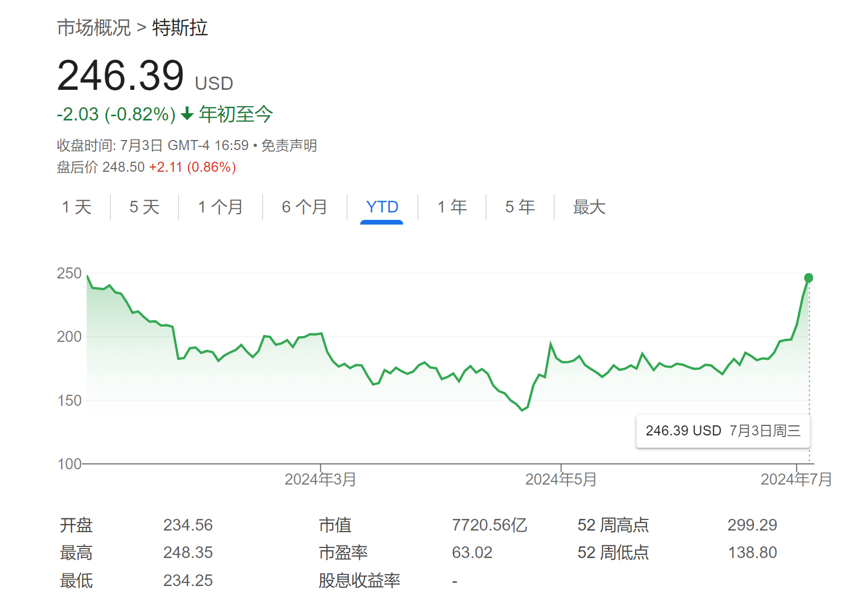Select the 1 天 time range tab
The image size is (868, 604).
pos(77,207)
